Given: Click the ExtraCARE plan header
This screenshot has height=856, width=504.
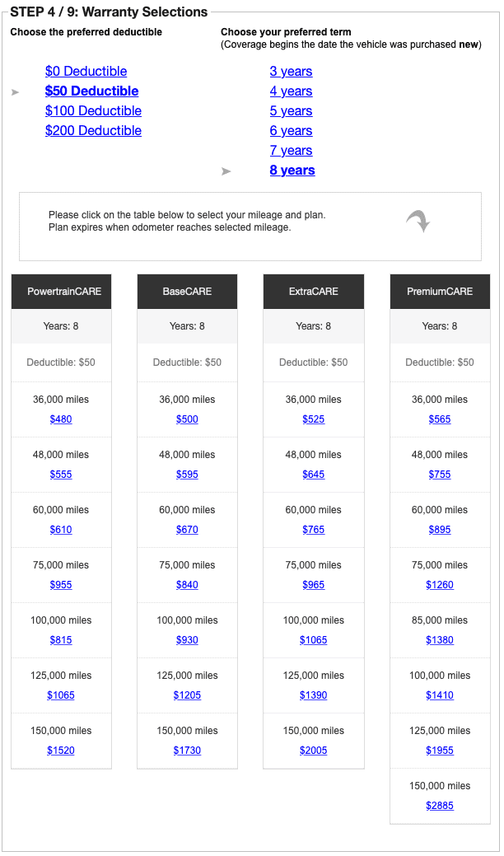Looking at the screenshot, I should click(x=314, y=292).
